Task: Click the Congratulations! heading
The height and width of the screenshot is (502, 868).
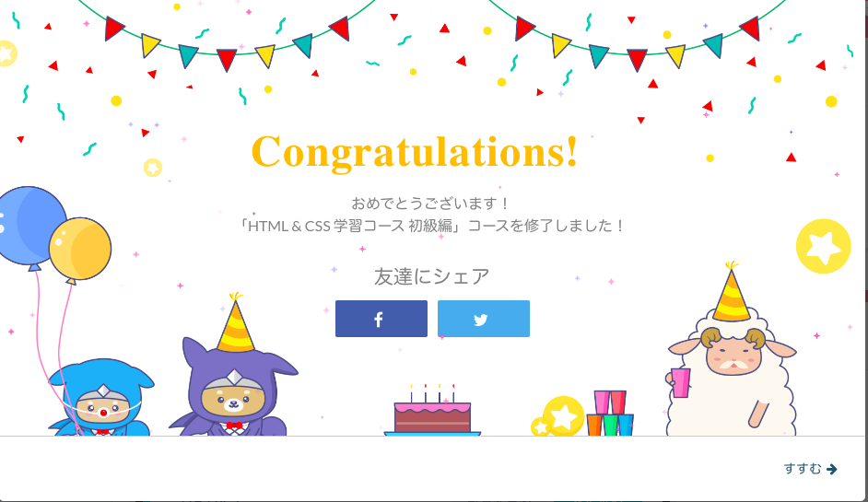Action: point(416,151)
